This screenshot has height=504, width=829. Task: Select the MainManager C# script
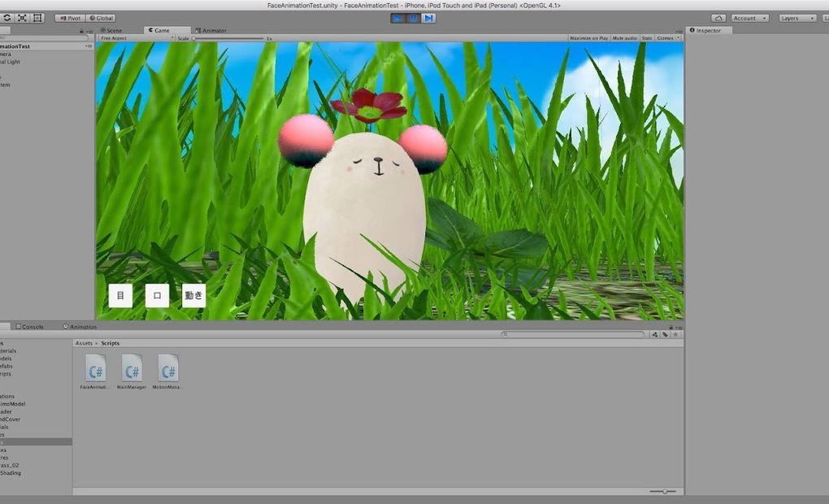(132, 372)
